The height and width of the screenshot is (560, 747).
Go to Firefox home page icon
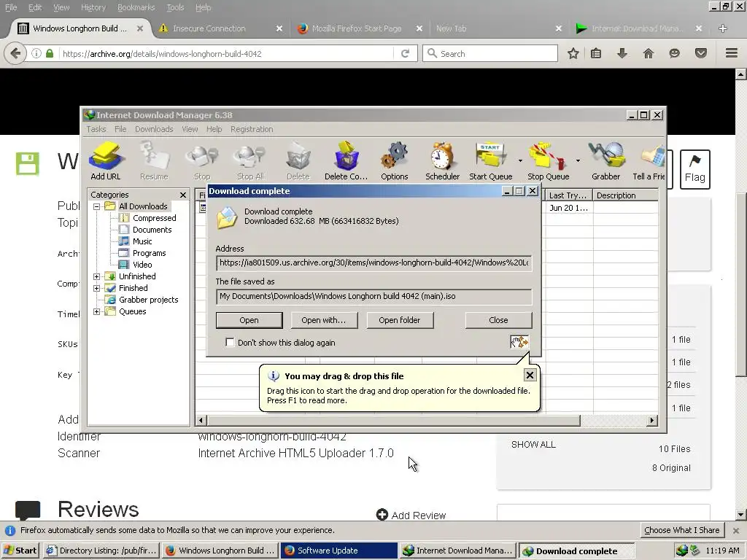[x=649, y=53]
